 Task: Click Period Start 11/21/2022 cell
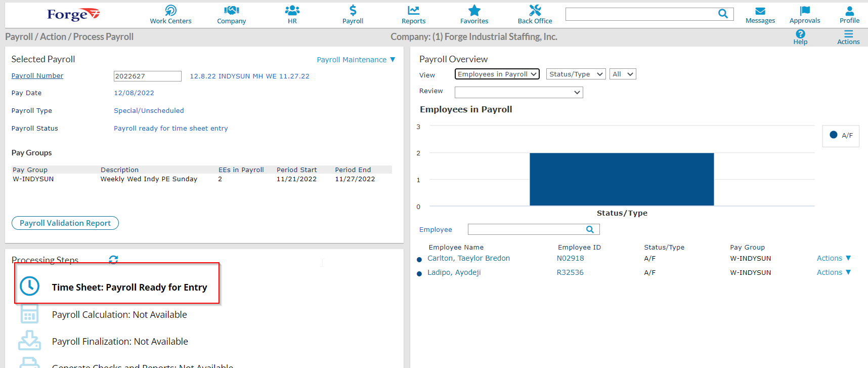tap(296, 179)
